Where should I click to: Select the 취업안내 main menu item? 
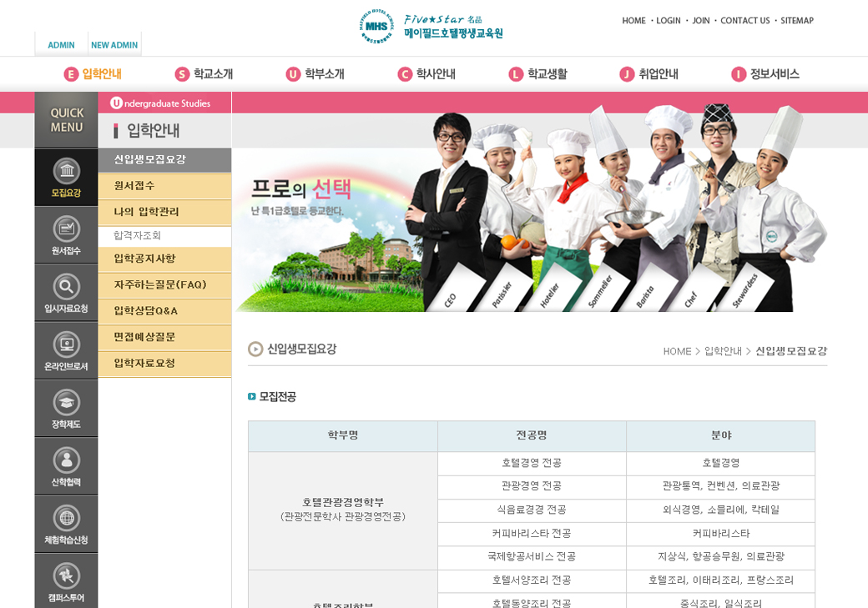tap(649, 74)
